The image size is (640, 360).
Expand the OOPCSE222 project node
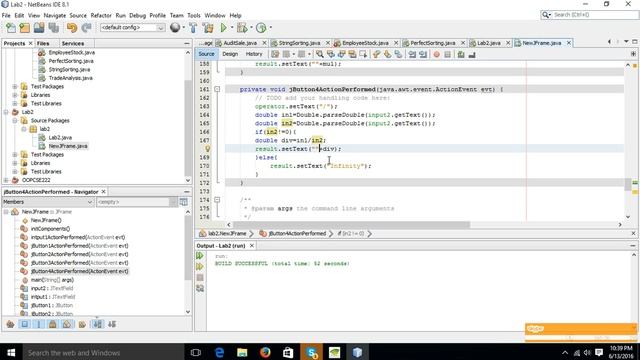(6, 180)
